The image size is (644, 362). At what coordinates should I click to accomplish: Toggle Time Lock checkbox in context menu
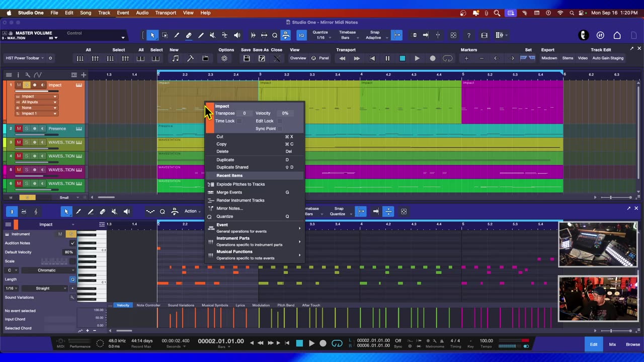pos(239,121)
